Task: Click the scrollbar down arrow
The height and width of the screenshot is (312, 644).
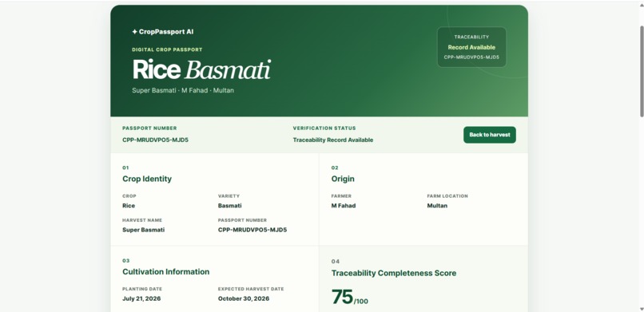Action: (642, 309)
